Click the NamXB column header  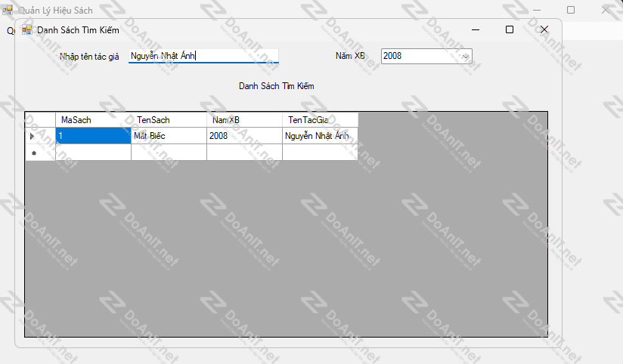(244, 120)
